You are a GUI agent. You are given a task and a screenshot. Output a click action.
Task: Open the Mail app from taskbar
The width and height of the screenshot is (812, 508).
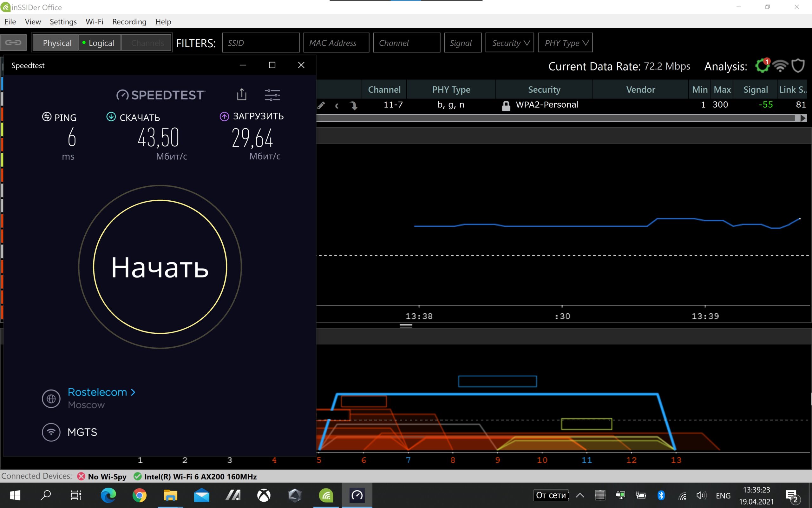(x=202, y=495)
